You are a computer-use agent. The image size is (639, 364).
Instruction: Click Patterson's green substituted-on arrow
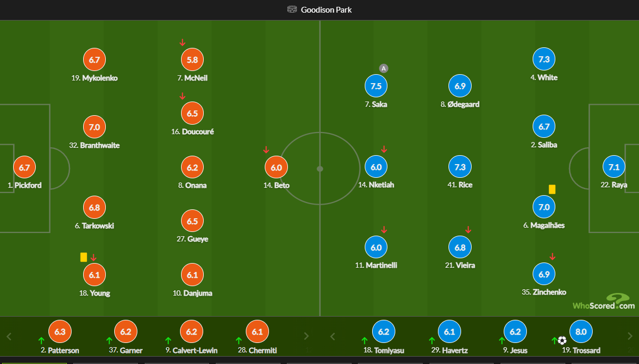click(x=42, y=340)
